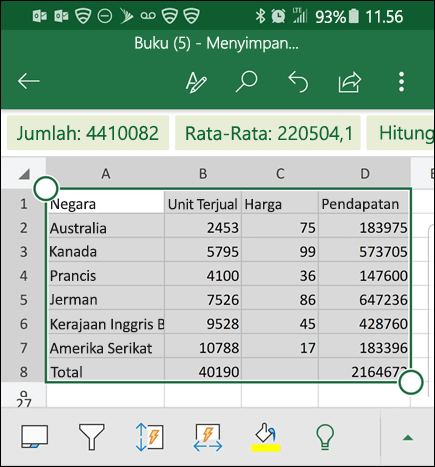Tap the row height autofit icon

[150, 437]
